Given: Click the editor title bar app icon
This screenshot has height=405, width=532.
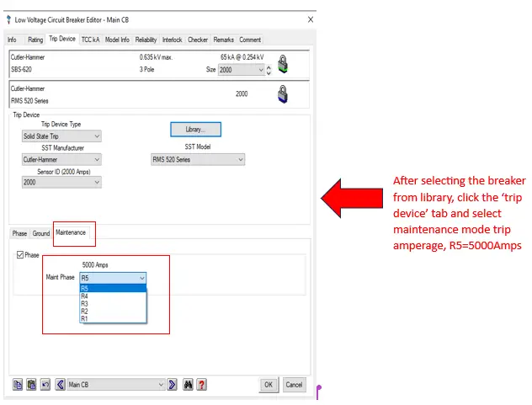Looking at the screenshot, I should (8, 19).
